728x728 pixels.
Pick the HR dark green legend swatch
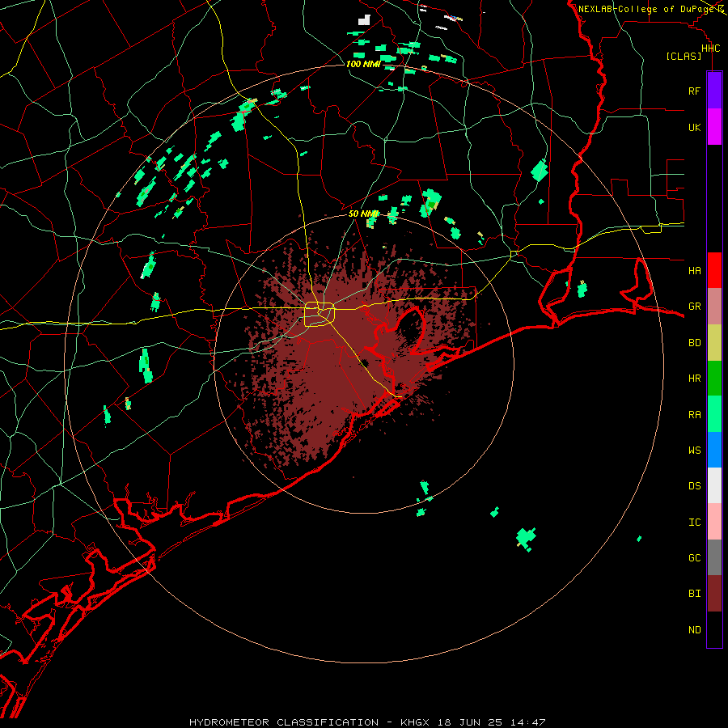714,379
